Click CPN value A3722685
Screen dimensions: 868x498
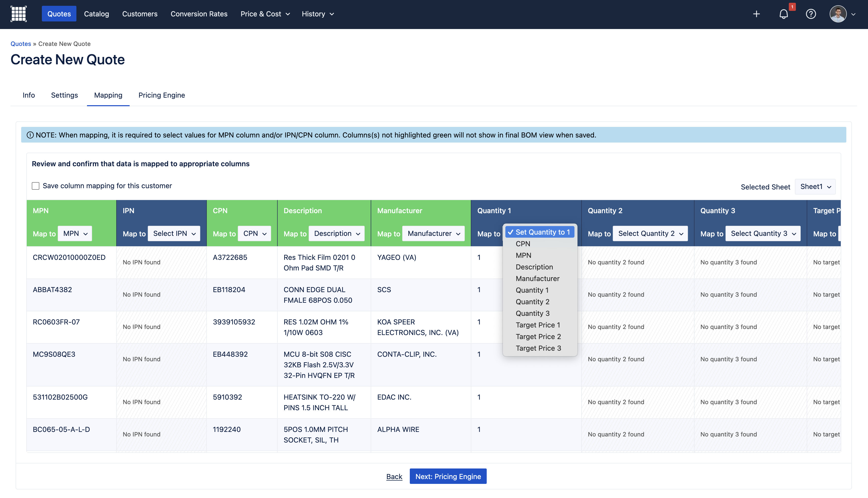[x=230, y=258]
